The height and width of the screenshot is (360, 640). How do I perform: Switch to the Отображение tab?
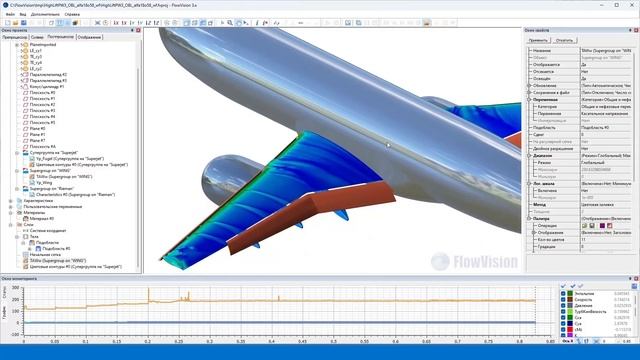(x=89, y=37)
